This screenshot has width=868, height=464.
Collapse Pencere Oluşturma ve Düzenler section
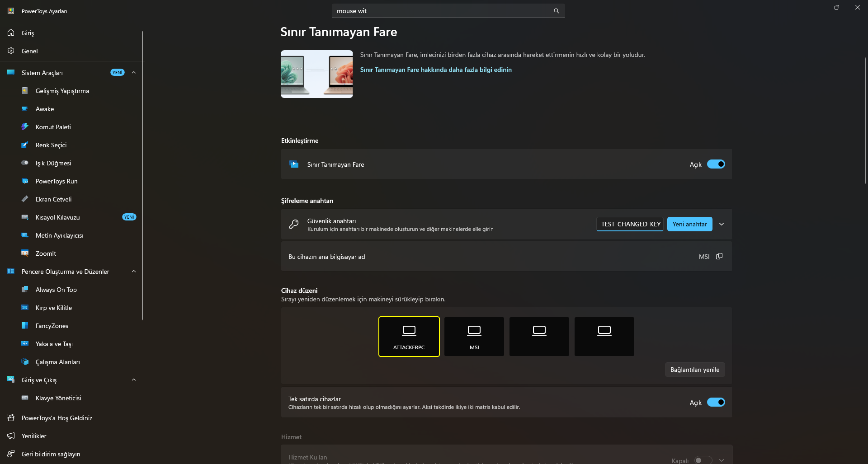tap(134, 271)
